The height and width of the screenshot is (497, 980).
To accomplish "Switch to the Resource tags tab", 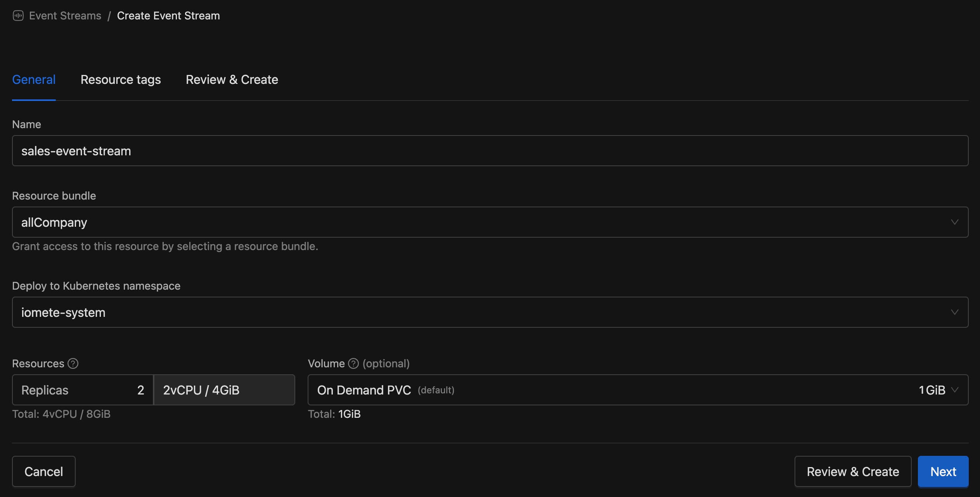I will 121,80.
